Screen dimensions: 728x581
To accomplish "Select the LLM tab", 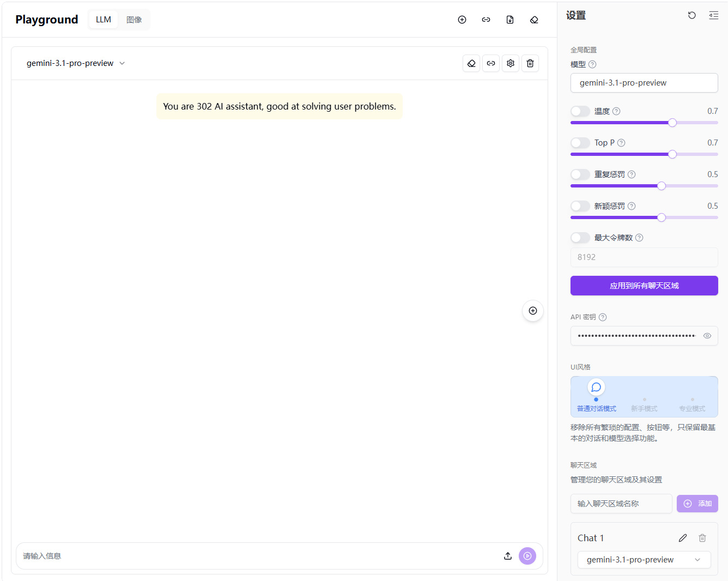I will pyautogui.click(x=103, y=19).
